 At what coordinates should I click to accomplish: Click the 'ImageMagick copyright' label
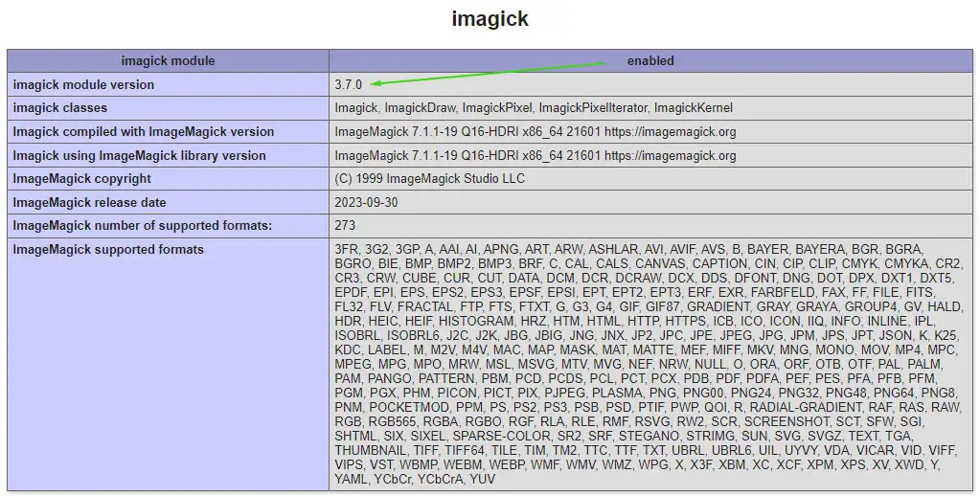click(x=81, y=179)
